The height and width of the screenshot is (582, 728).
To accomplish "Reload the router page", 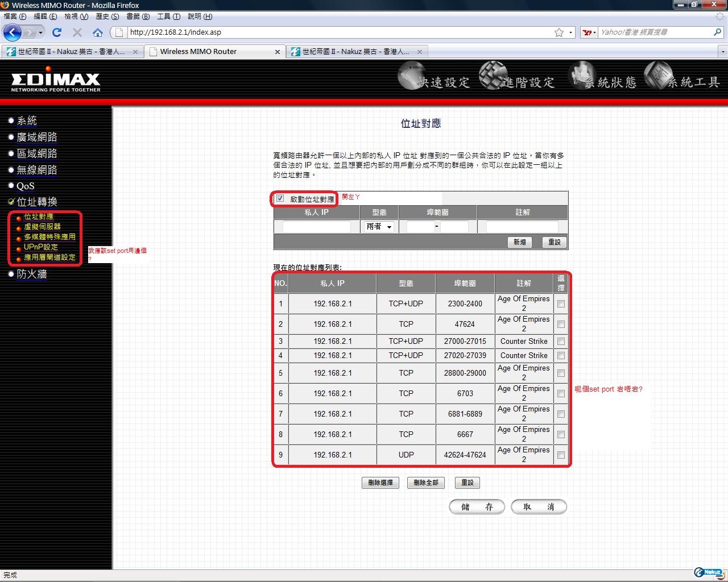I will (56, 32).
